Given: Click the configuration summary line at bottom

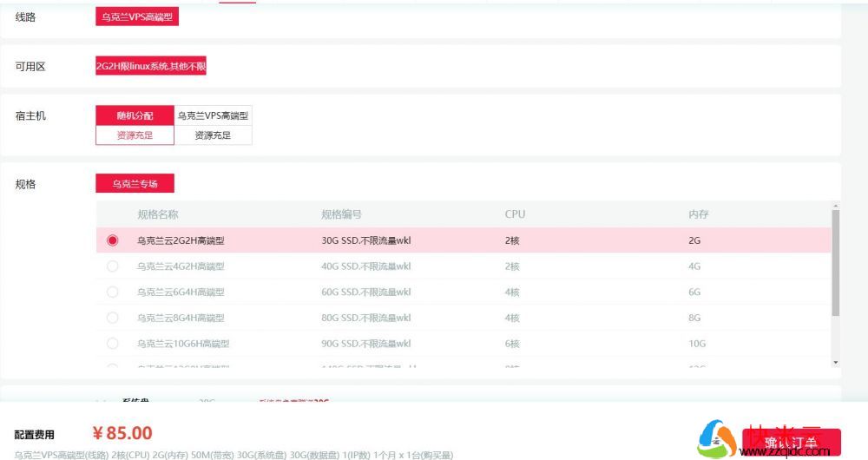Looking at the screenshot, I should pyautogui.click(x=233, y=455).
